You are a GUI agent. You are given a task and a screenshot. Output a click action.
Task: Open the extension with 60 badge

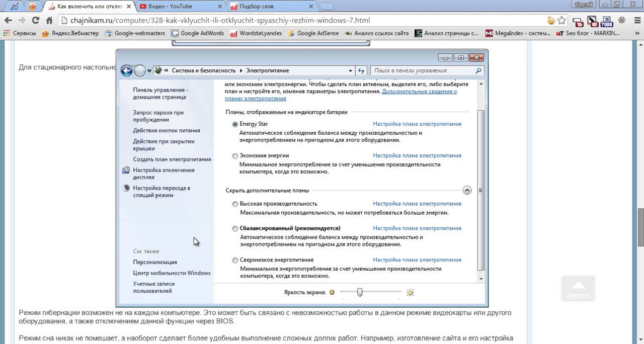[x=593, y=21]
